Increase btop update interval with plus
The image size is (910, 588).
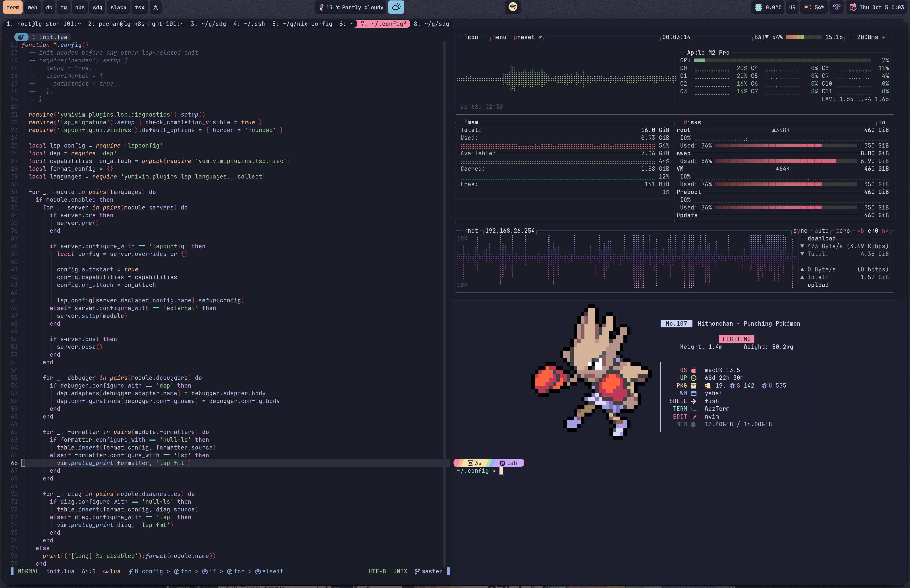883,37
